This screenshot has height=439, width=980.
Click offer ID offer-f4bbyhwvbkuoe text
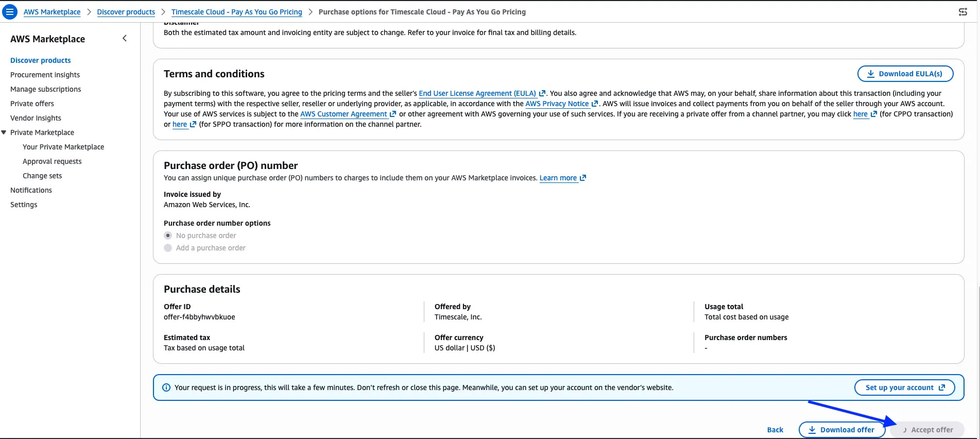tap(199, 317)
